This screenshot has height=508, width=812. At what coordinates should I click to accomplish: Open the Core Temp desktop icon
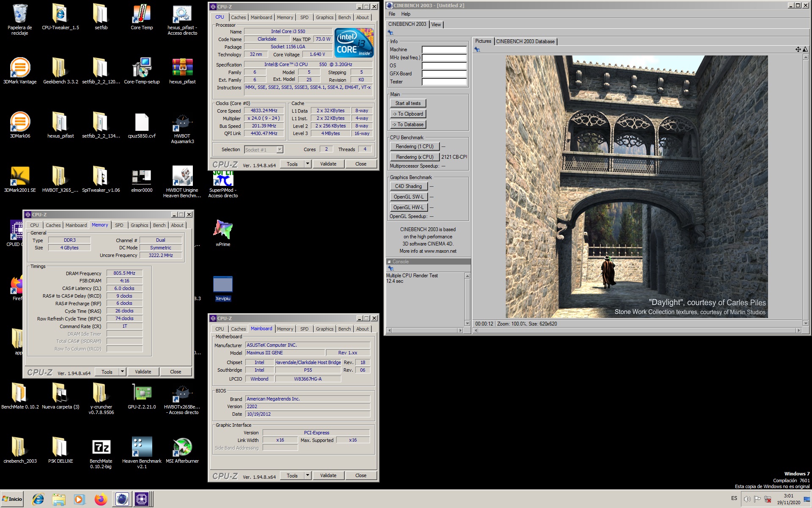(142, 17)
